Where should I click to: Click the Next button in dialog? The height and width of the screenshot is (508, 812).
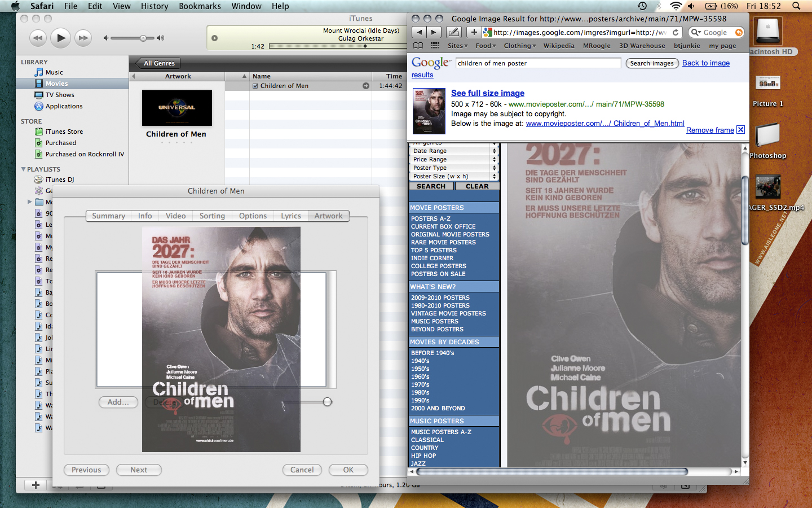139,470
